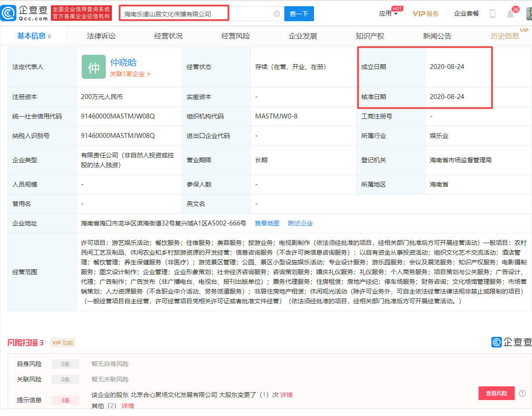
Task: Click 登记机关 value 海南省市场监督管理局
Action: [x=461, y=160]
